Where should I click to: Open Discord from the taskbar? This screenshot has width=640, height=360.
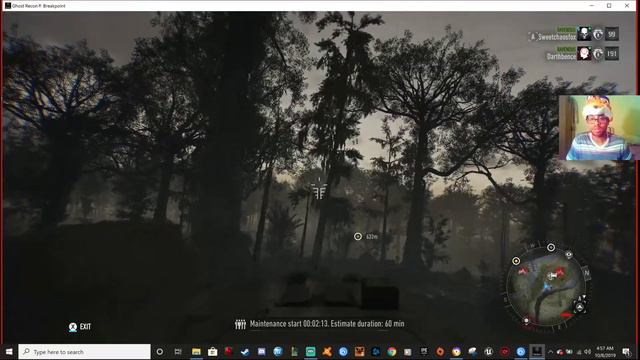click(x=261, y=351)
